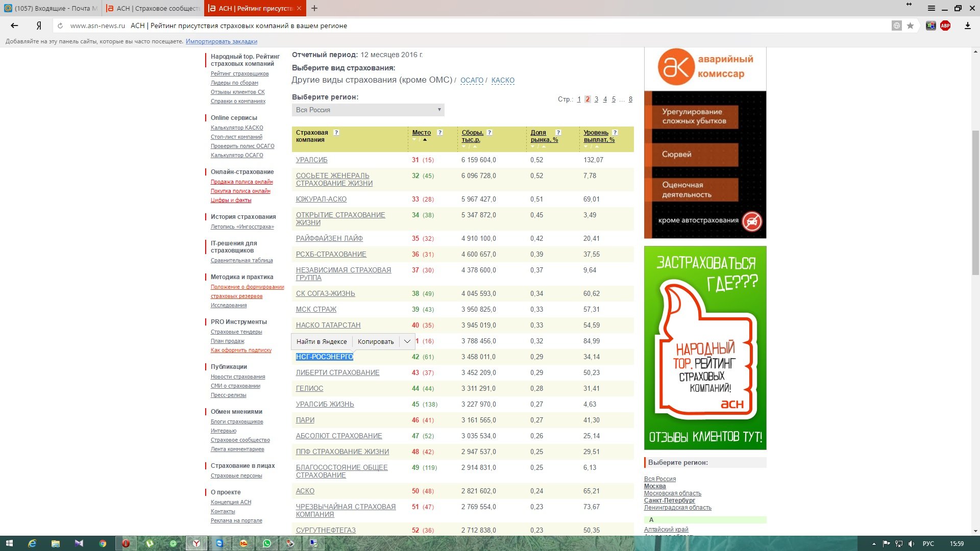The image size is (980, 551).
Task: Click the help icon beside Место header
Action: 439,133
